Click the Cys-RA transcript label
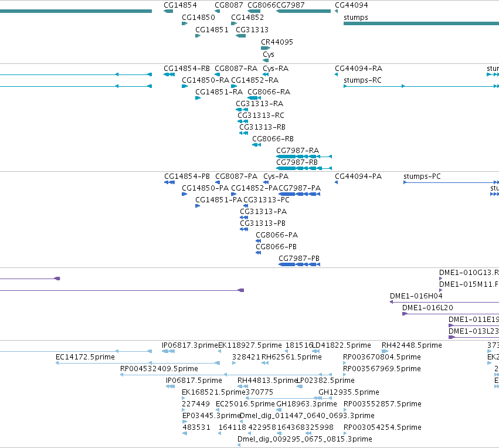Viewport: 499px width, 448px height. (x=276, y=69)
